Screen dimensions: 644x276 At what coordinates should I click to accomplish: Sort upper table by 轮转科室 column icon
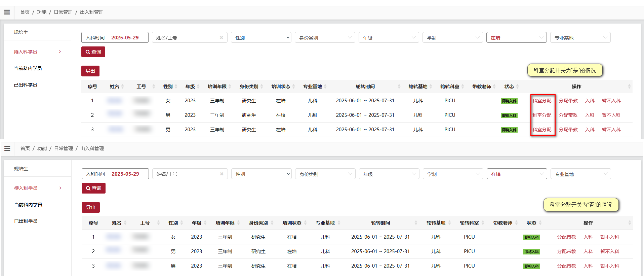coord(462,87)
